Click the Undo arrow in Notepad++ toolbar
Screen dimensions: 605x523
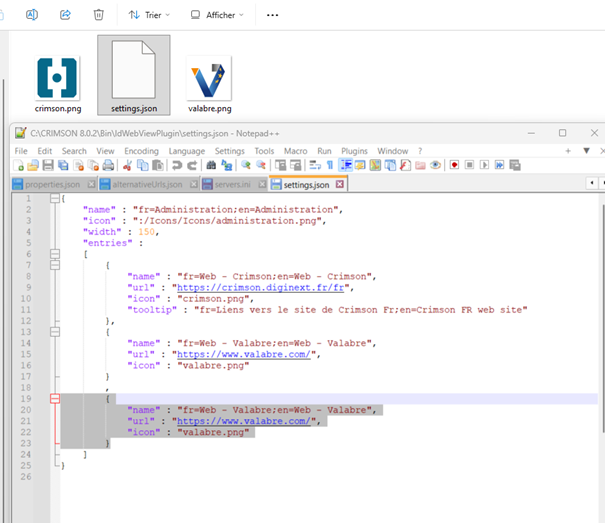(175, 165)
